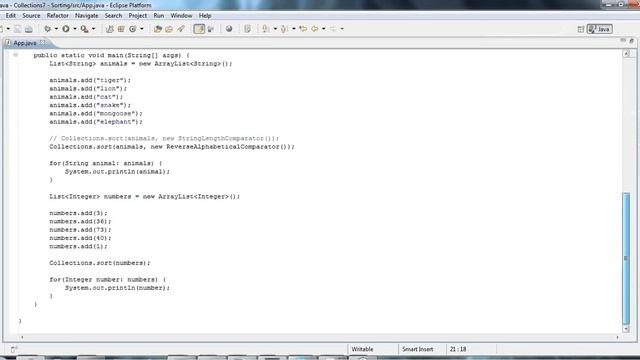
Task: Click the ReverseAlphabeticalComparator sort line
Action: coord(172,147)
